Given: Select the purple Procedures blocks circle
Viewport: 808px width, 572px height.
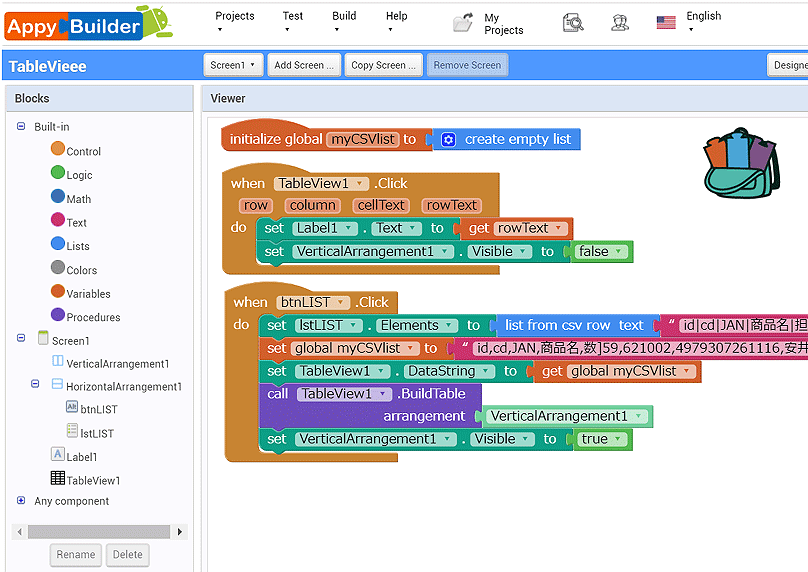Looking at the screenshot, I should [58, 315].
